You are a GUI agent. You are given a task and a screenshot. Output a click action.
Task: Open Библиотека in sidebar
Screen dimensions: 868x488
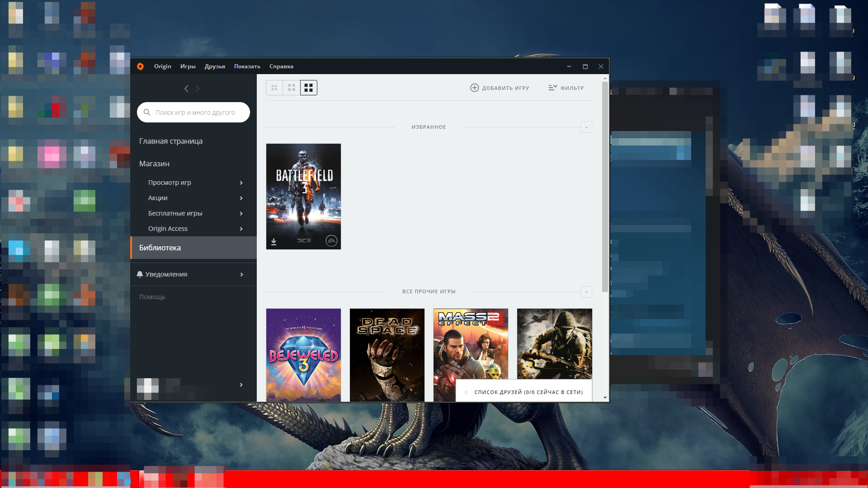point(193,248)
